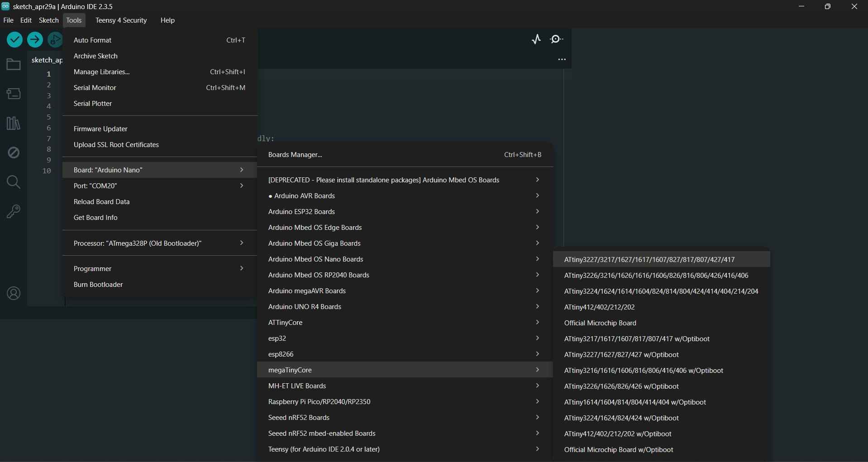Click the three-dot editor options icon
868x462 pixels.
pyautogui.click(x=562, y=59)
